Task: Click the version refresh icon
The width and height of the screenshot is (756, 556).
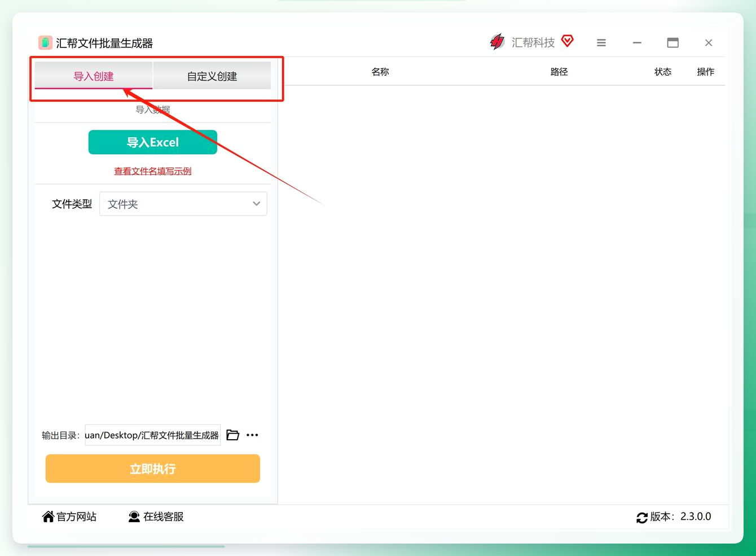Action: [x=642, y=518]
